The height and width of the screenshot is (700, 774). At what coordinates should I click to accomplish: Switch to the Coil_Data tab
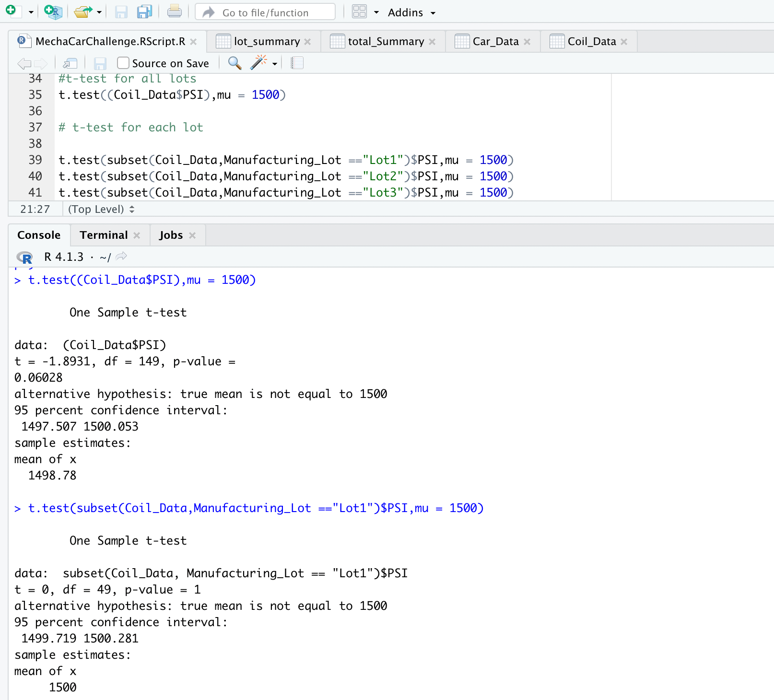pyautogui.click(x=591, y=41)
